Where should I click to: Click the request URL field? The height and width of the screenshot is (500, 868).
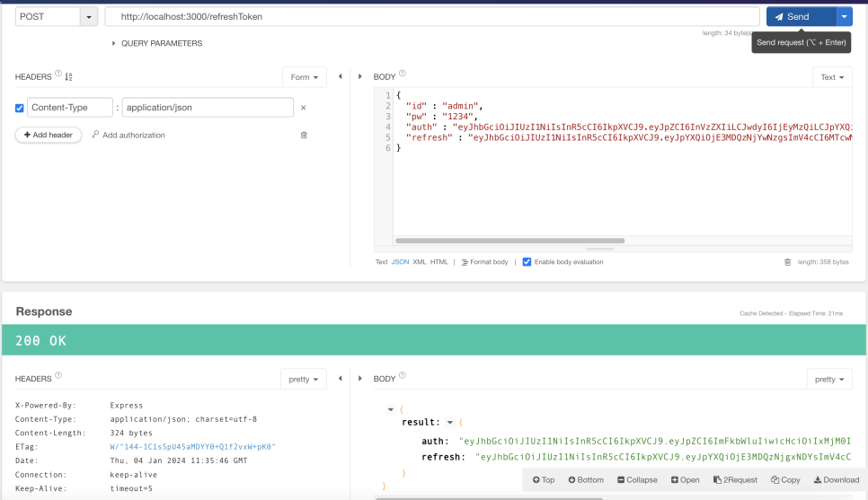[x=432, y=16]
